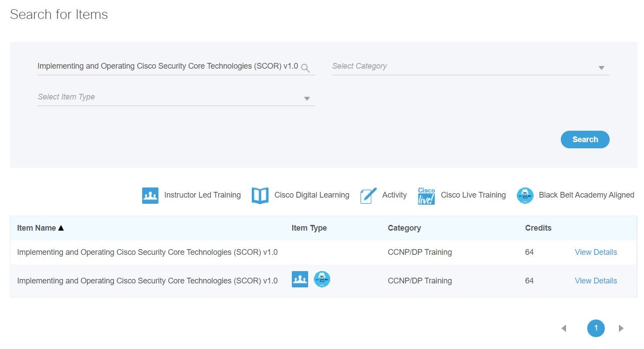Select page 1 in pagination
Image resolution: width=644 pixels, height=349 pixels.
coord(596,328)
